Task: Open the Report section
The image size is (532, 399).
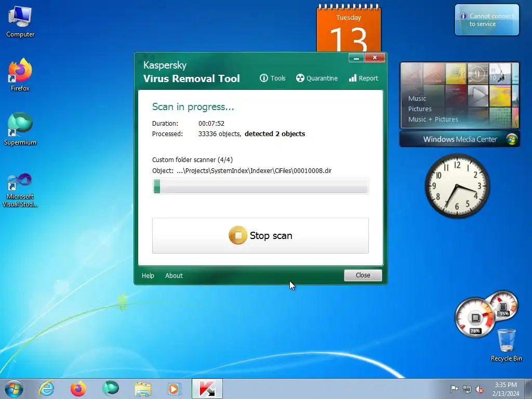Action: click(363, 78)
